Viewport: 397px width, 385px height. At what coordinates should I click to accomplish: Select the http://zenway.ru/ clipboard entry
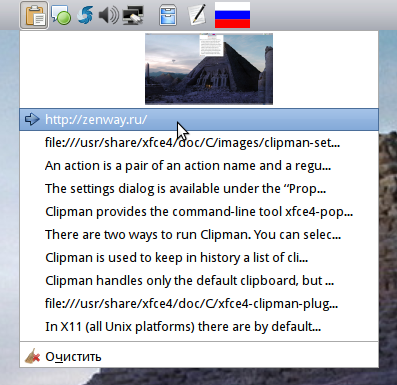(x=199, y=119)
